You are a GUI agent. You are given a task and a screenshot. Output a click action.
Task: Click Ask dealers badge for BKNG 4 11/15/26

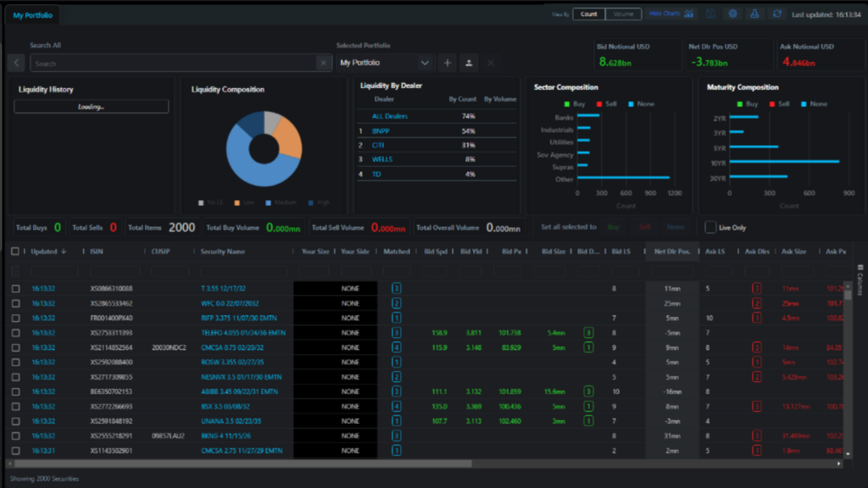pyautogui.click(x=757, y=436)
